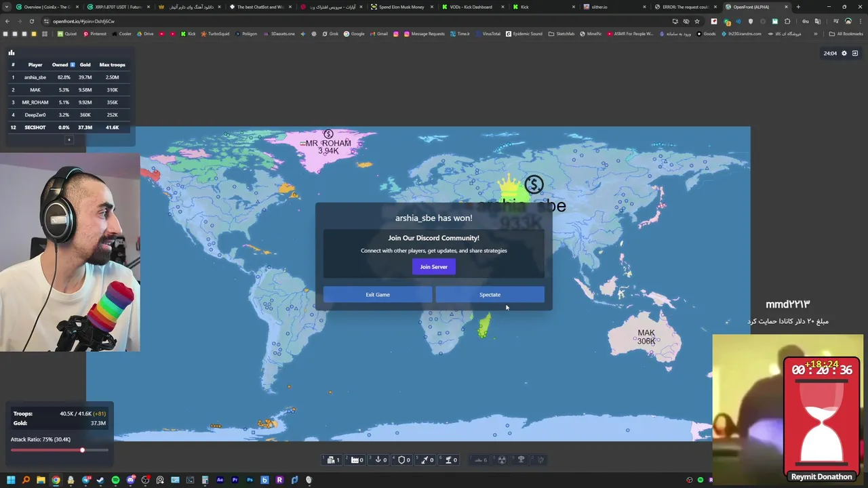
Task: Open the TurboSquid bookmark
Action: point(216,34)
